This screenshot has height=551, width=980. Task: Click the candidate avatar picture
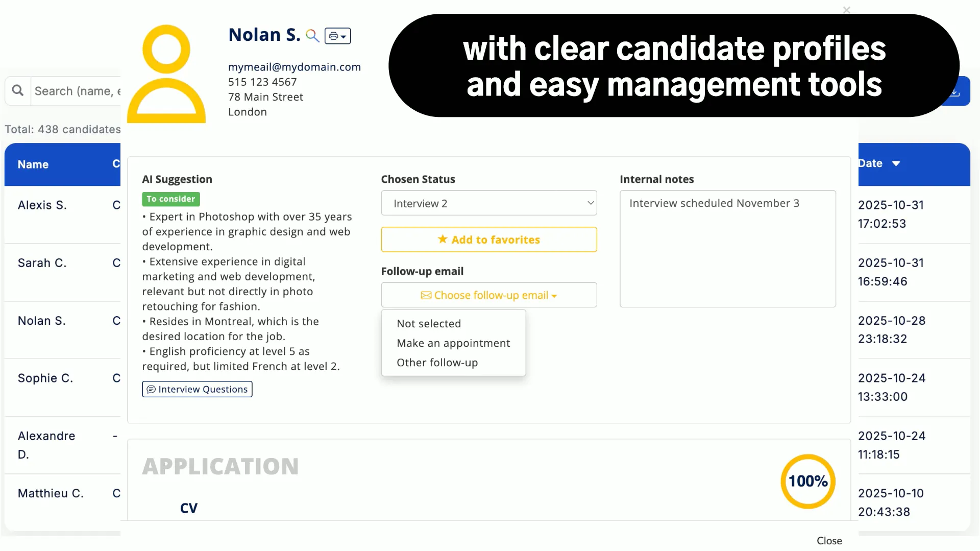tap(166, 74)
